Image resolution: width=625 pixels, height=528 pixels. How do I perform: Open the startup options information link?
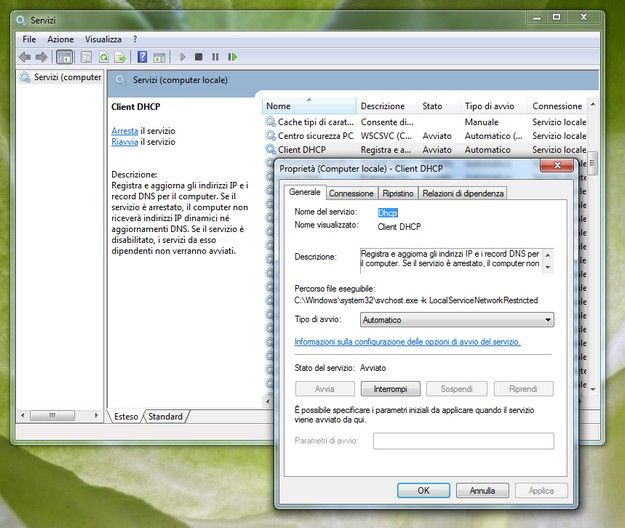(407, 342)
